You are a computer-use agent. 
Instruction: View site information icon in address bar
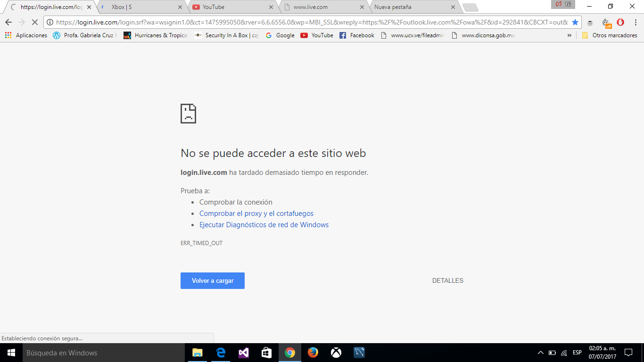coord(50,22)
